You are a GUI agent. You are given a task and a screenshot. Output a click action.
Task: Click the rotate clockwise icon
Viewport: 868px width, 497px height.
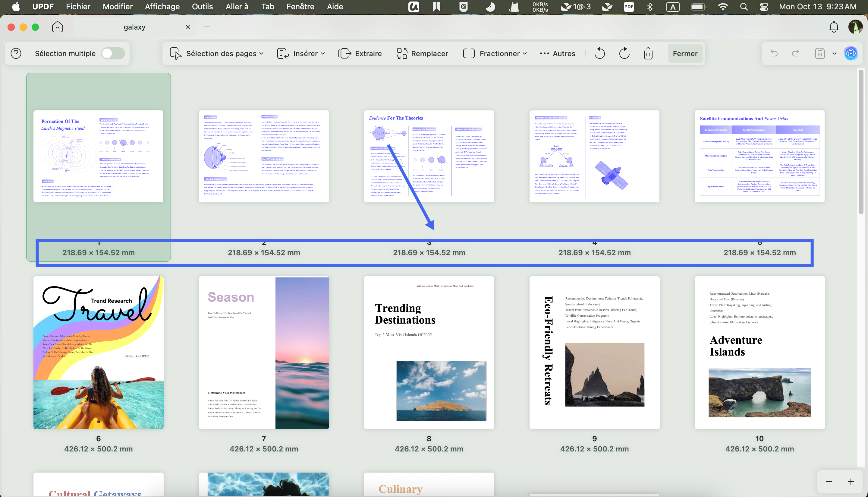point(624,54)
